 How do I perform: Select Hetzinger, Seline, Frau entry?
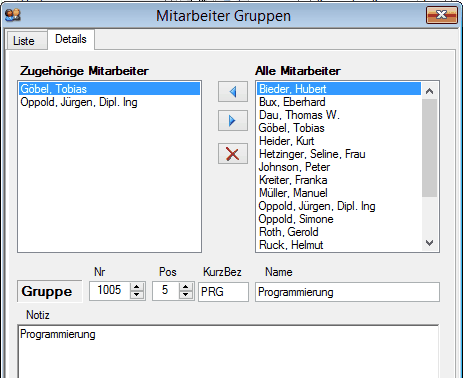(339, 154)
